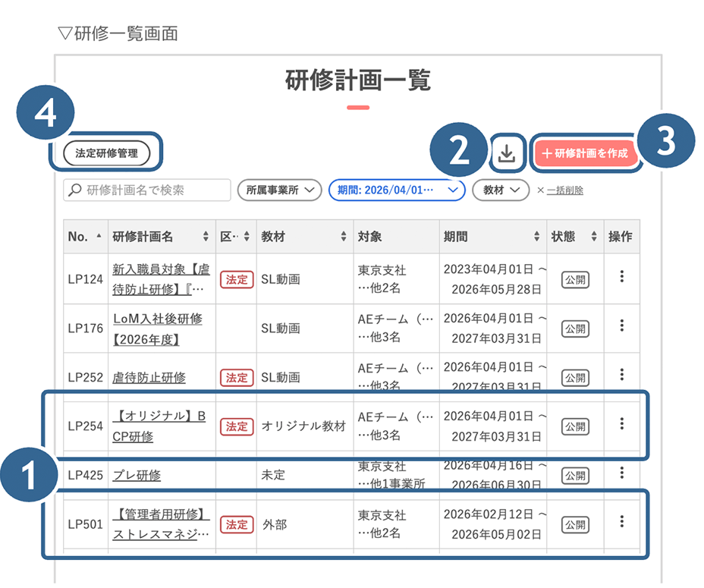Open the 新入職員対象【虐待防止研修】 plan link
Image resolution: width=704 pixels, height=588 pixels.
161,279
